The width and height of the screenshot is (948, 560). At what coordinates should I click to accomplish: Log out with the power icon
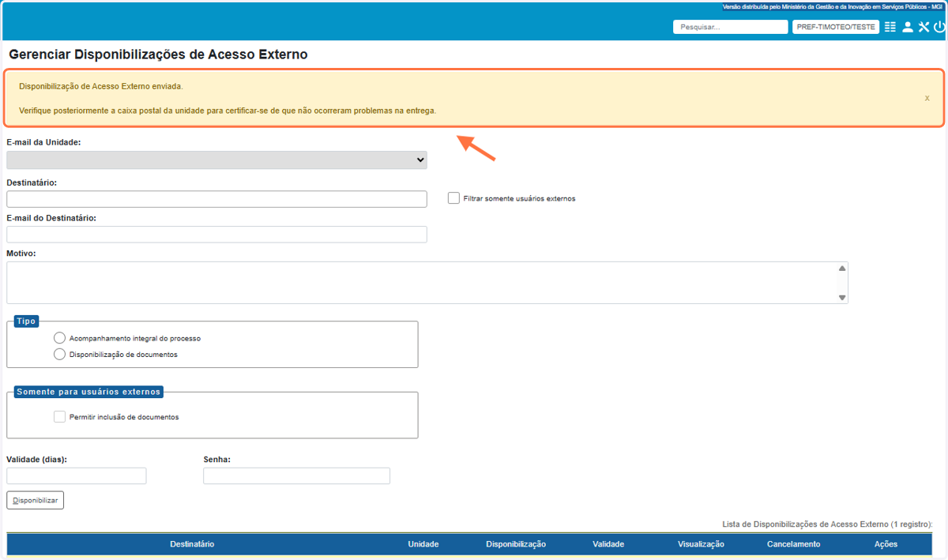tap(939, 27)
